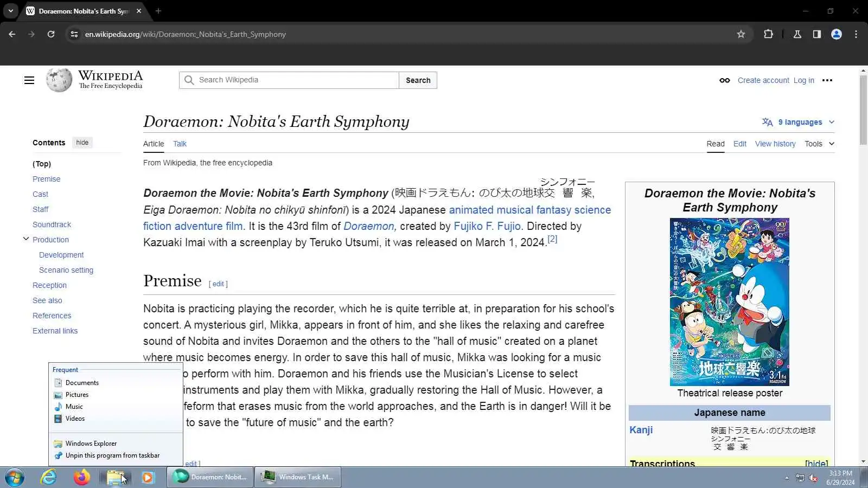The image size is (868, 488).
Task: Jump to Development subsection
Action: pos(61,255)
